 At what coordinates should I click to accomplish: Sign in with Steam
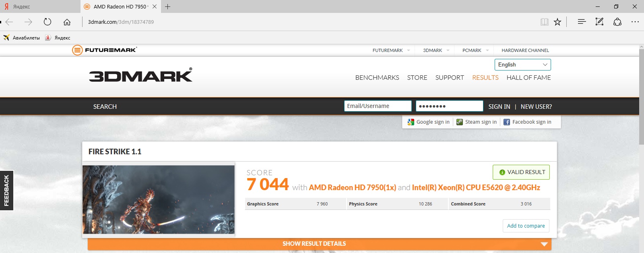(x=477, y=122)
